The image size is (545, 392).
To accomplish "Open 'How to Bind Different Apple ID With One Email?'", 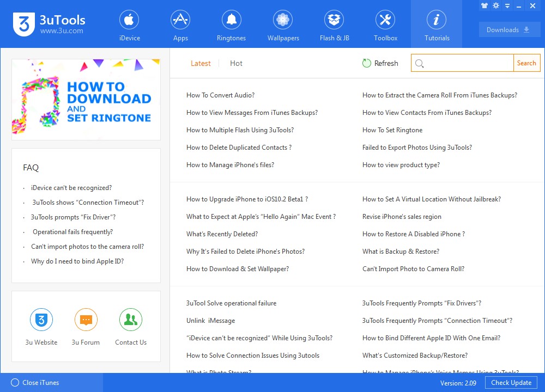I will click(x=431, y=338).
